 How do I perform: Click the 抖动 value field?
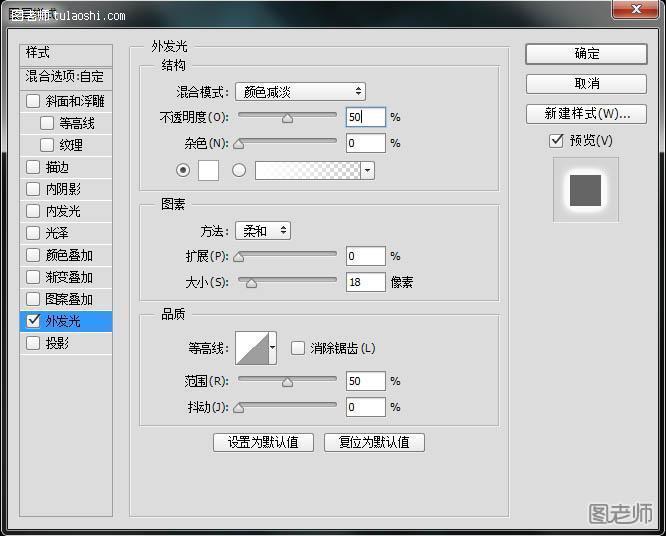[x=366, y=407]
